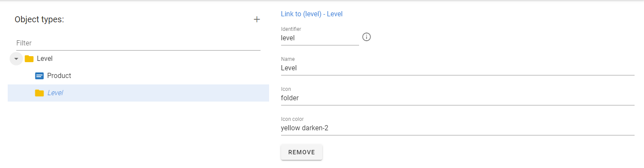Click the folder icon of nested italic Level
Screen dimensions: 644x168
click(x=39, y=93)
